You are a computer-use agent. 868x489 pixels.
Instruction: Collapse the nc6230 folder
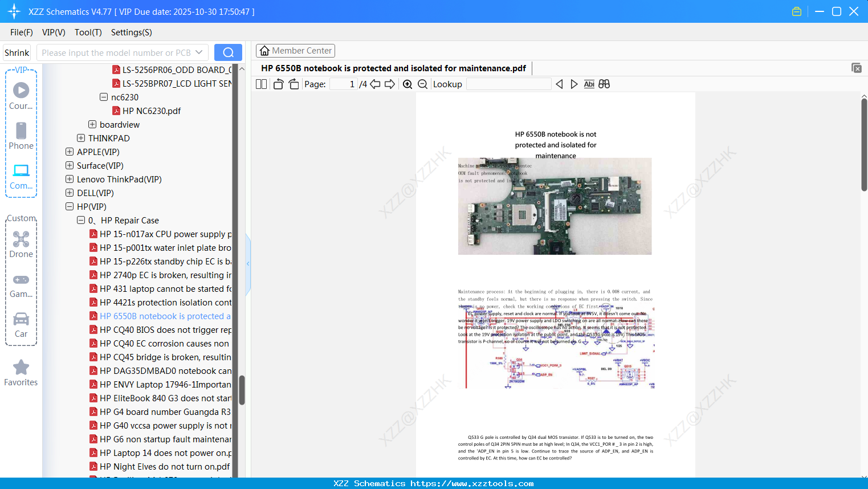[104, 97]
